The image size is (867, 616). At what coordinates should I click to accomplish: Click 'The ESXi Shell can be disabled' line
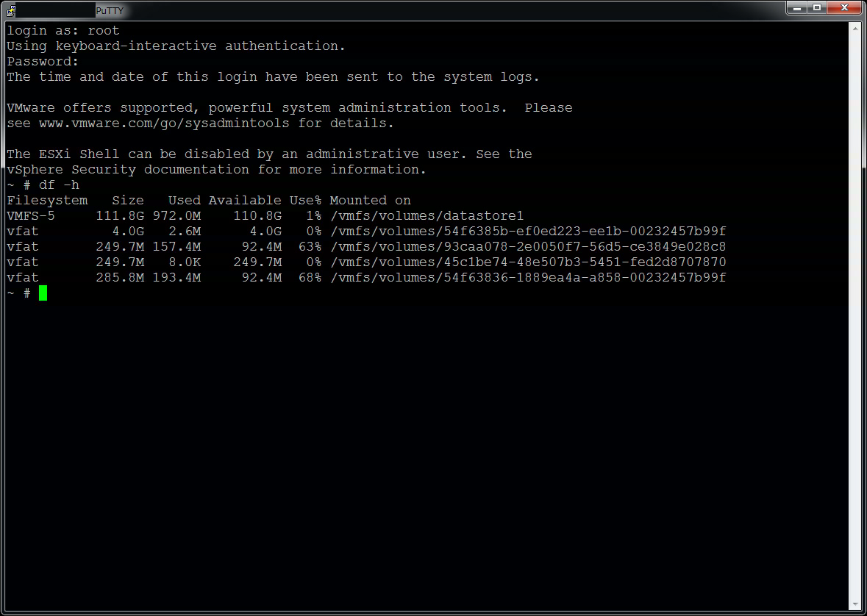coord(269,154)
